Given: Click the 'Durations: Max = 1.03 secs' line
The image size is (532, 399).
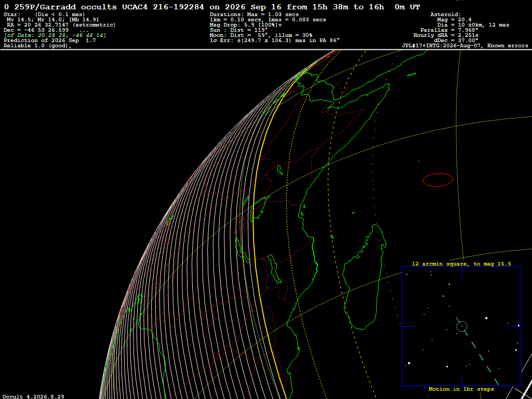Looking at the screenshot, I should coord(254,14).
